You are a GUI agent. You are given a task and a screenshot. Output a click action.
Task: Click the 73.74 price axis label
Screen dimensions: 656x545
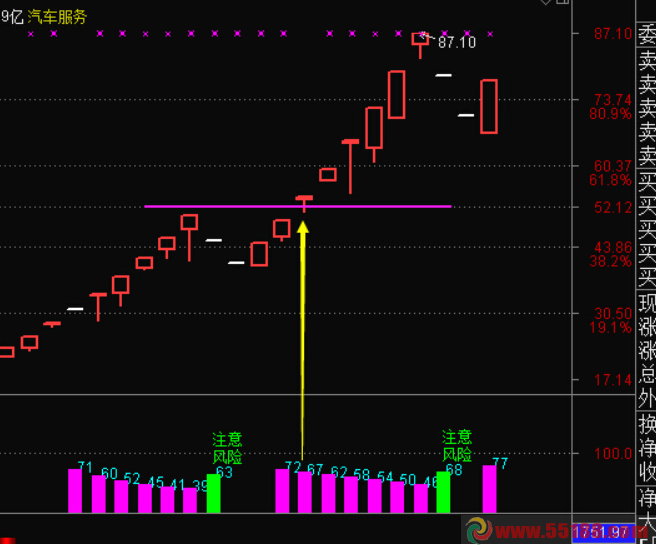[x=613, y=100]
